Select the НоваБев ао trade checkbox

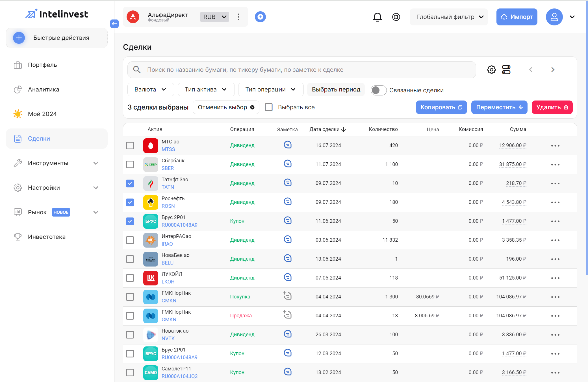click(130, 259)
